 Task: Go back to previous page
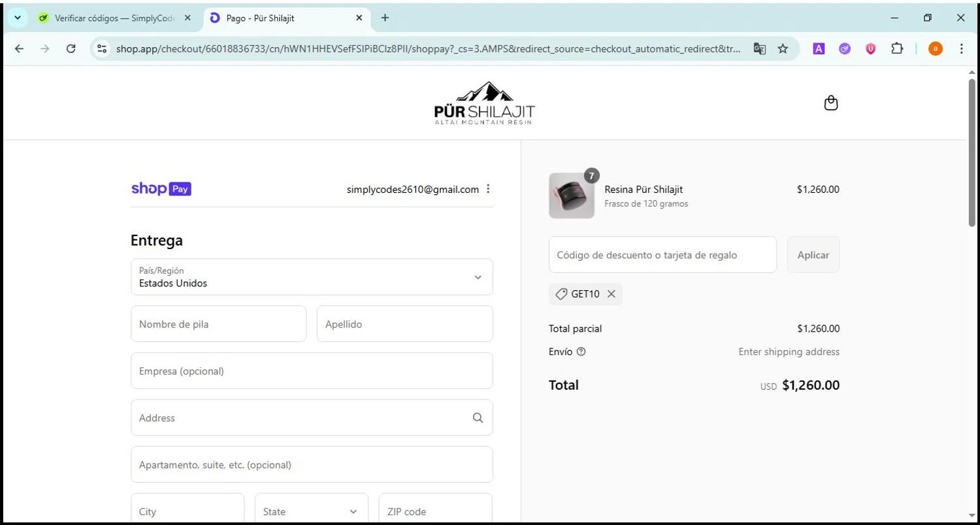point(19,48)
